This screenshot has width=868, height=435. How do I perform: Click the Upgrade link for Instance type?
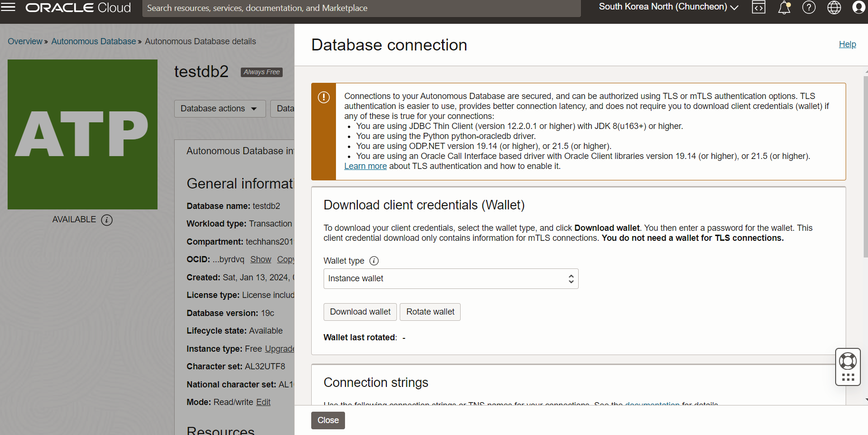tap(279, 349)
